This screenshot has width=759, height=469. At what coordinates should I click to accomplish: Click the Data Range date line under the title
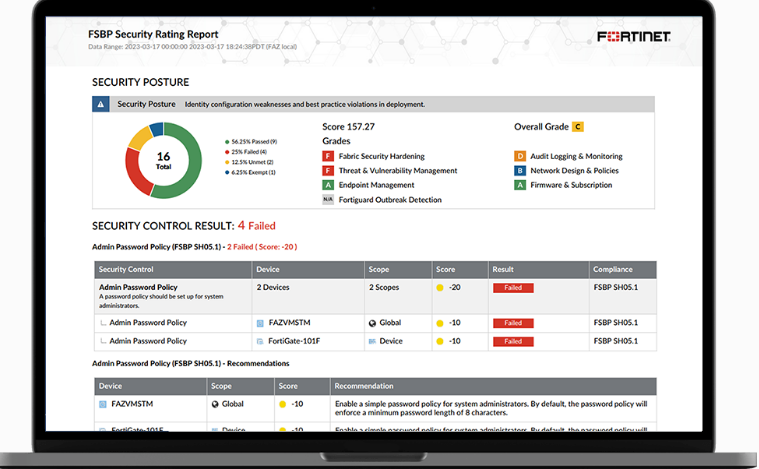pos(192,47)
